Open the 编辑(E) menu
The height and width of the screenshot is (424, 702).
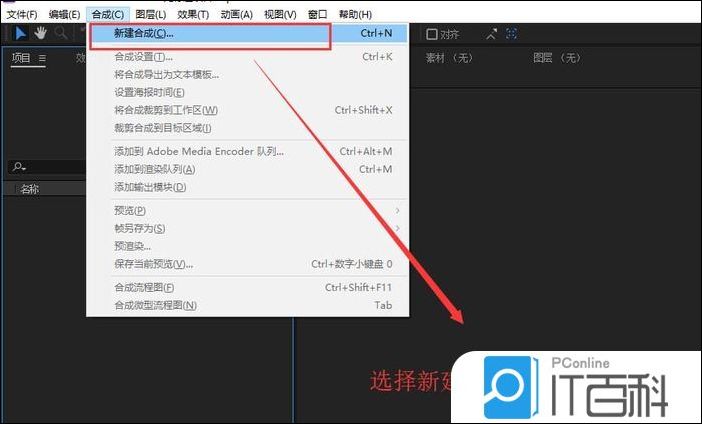coord(64,14)
